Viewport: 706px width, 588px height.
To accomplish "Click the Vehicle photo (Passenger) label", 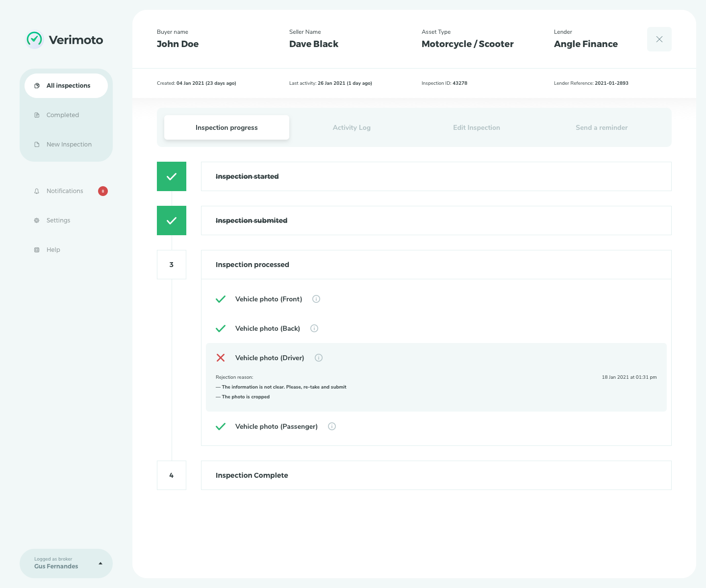I will 277,426.
